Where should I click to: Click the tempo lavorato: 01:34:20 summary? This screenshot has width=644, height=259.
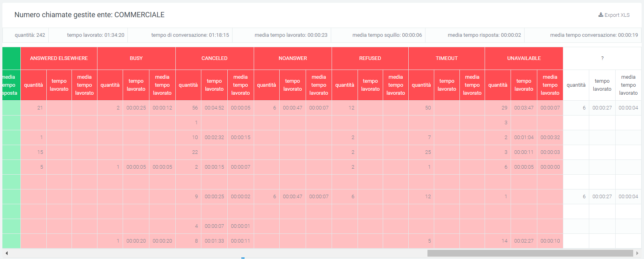[x=95, y=35]
